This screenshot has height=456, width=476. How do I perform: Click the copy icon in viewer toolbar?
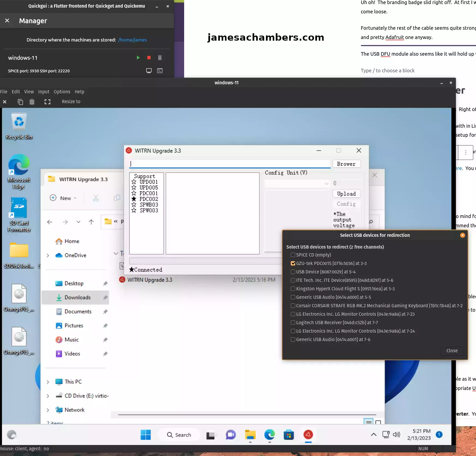[x=20, y=102]
